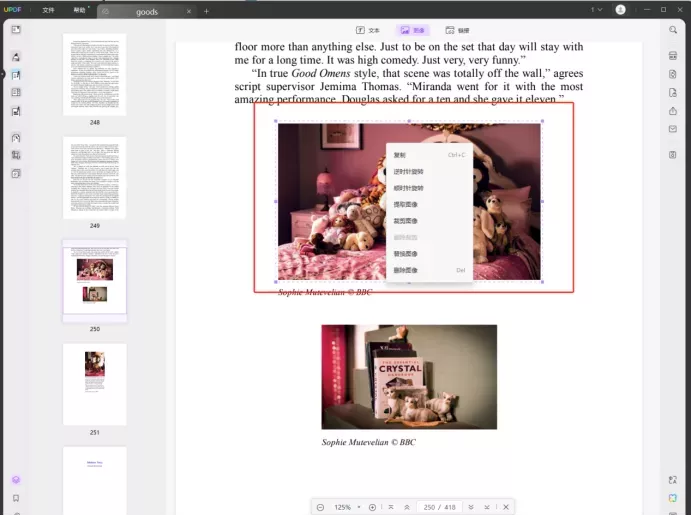Select page 251 thumbnail
The image size is (692, 516).
94,384
